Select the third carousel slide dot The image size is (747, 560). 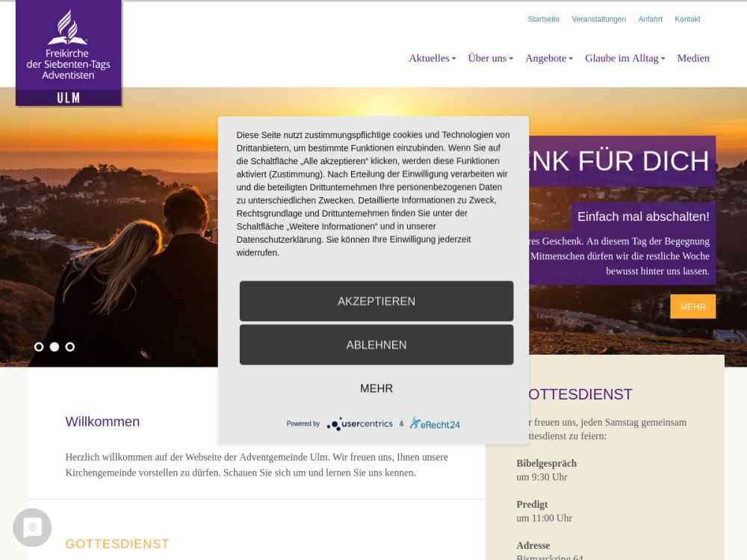[70, 346]
